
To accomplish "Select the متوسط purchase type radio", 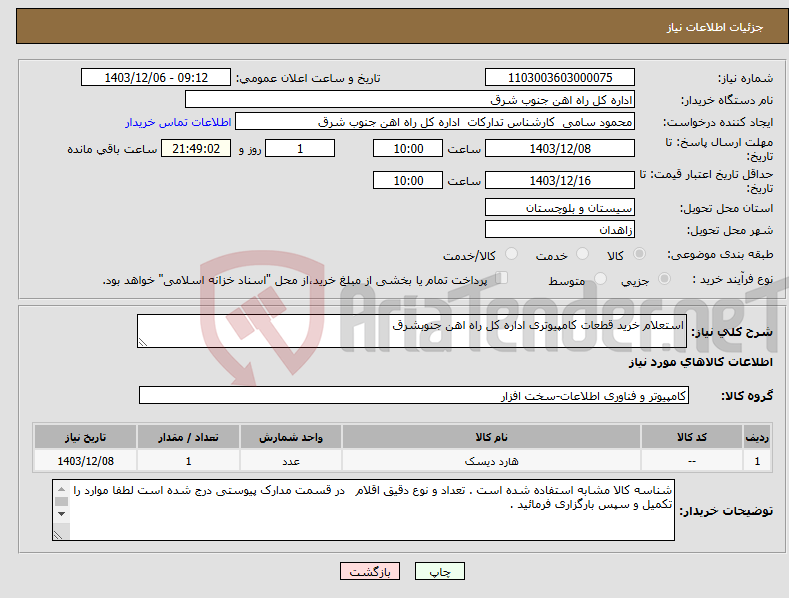I will click(x=600, y=278).
